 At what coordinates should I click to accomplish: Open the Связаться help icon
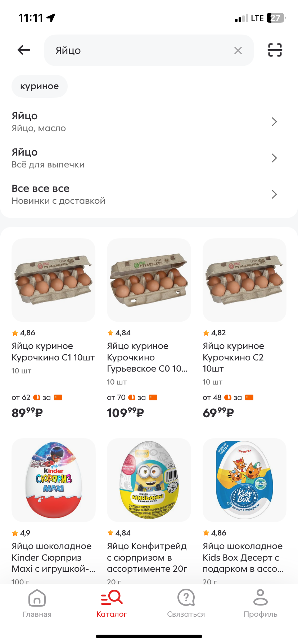click(186, 598)
